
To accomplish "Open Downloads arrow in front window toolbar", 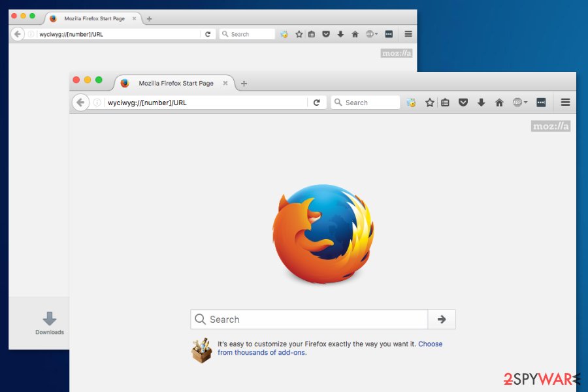I will coord(481,103).
